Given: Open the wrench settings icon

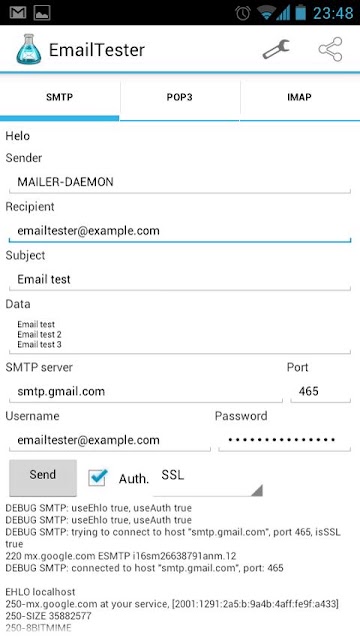Looking at the screenshot, I should [x=276, y=49].
